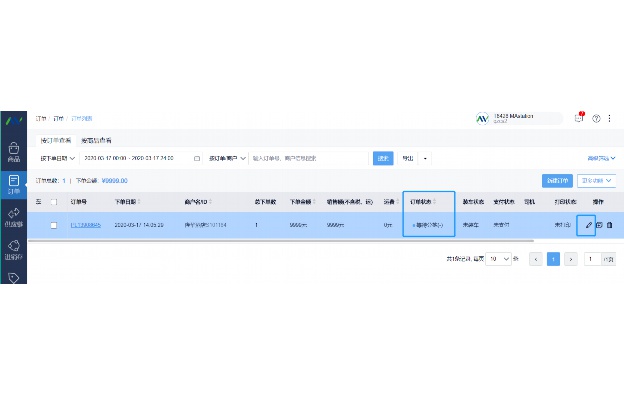Click the date range field starting 2020-03-17 00:00
Viewport: 624px width, 395px height.
[141, 158]
